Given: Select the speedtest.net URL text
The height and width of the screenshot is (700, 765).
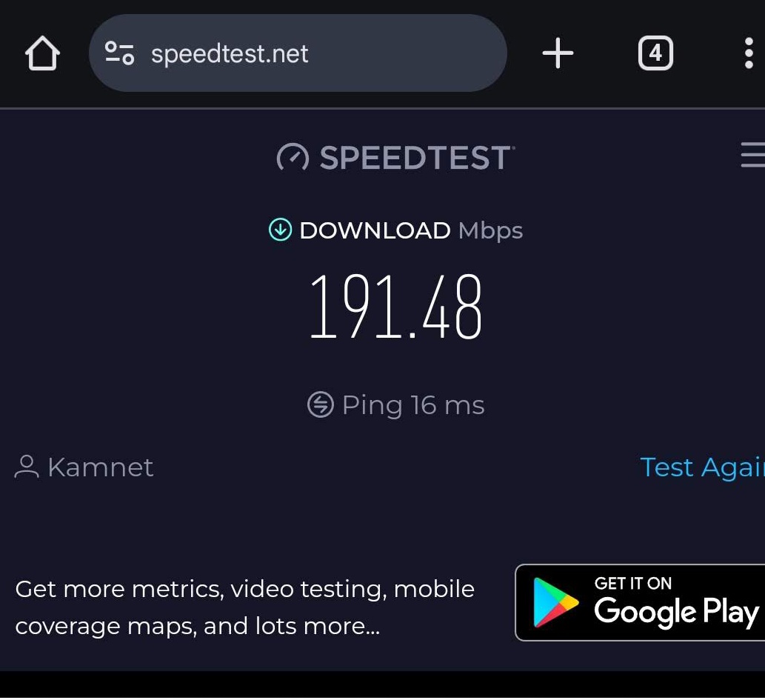Looking at the screenshot, I should [230, 53].
